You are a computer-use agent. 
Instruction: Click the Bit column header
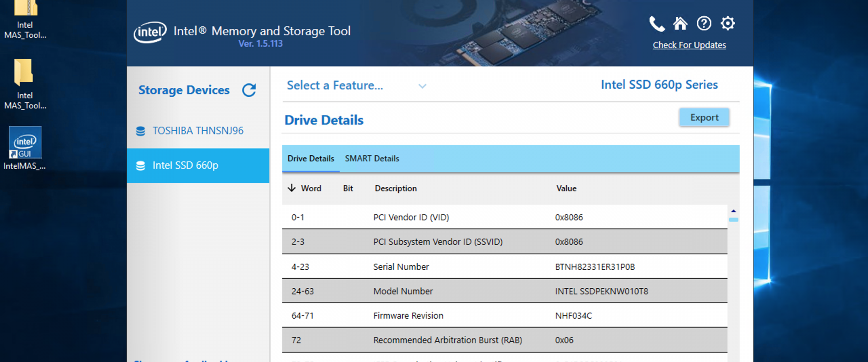348,188
